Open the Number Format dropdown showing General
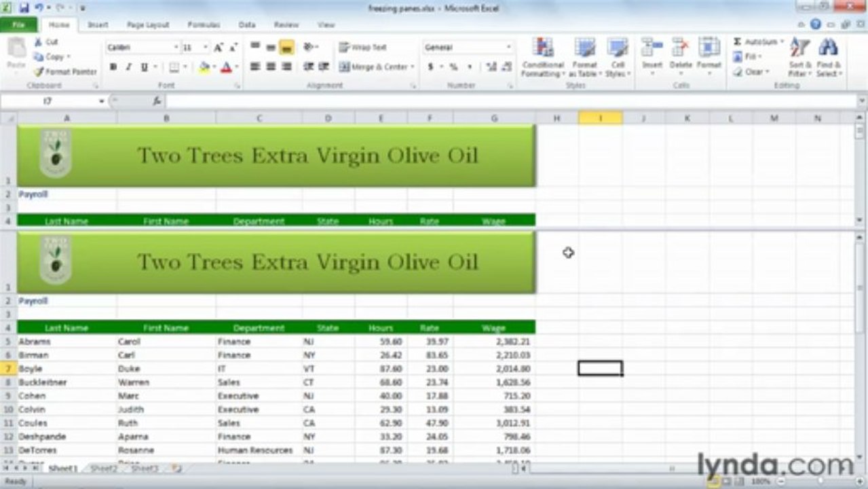Image resolution: width=868 pixels, height=489 pixels. pos(508,48)
